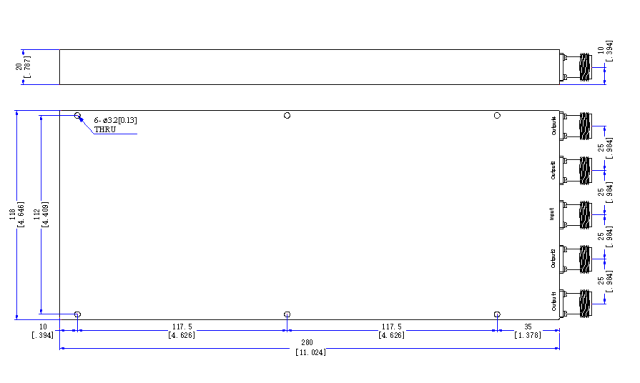Click the thickness '20' dimension value
The height and width of the screenshot is (383, 640).
tap(19, 66)
